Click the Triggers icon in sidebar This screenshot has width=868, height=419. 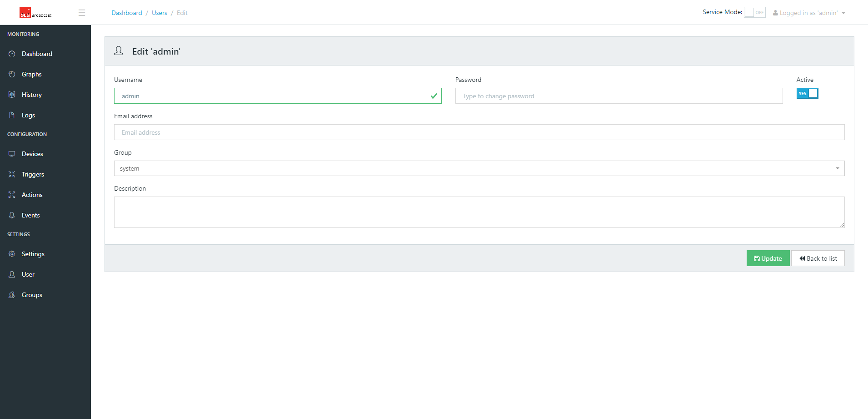tap(12, 174)
